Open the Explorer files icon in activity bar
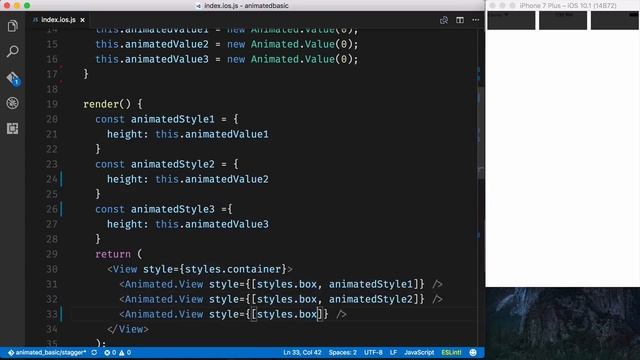The height and width of the screenshot is (360, 640). click(12, 26)
